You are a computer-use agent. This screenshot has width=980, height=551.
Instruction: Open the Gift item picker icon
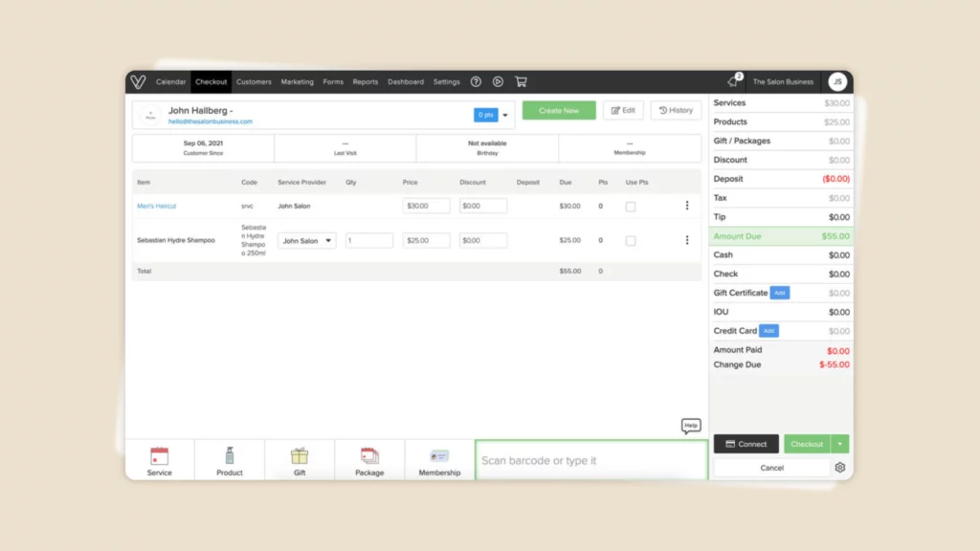pos(300,459)
